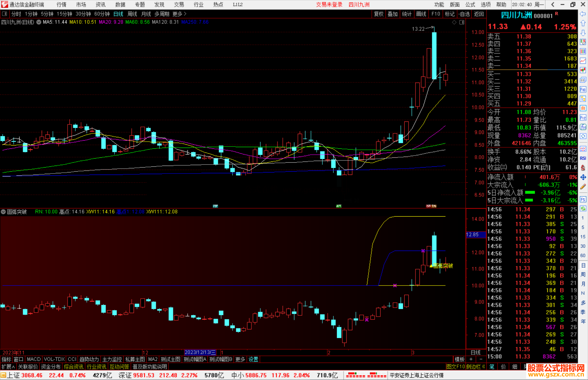Click the 复权 button
The width and height of the screenshot is (588, 380).
tap(378, 14)
